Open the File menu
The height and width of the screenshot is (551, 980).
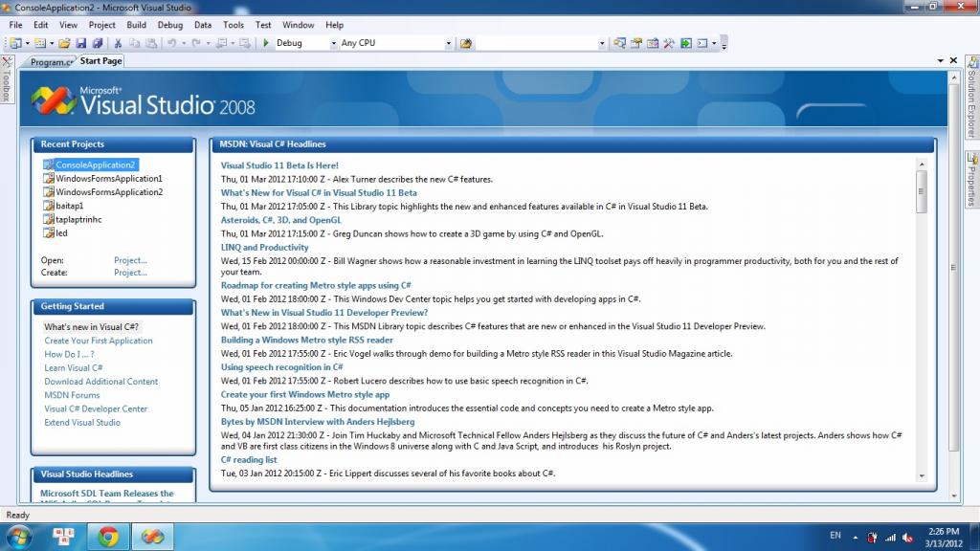[15, 25]
